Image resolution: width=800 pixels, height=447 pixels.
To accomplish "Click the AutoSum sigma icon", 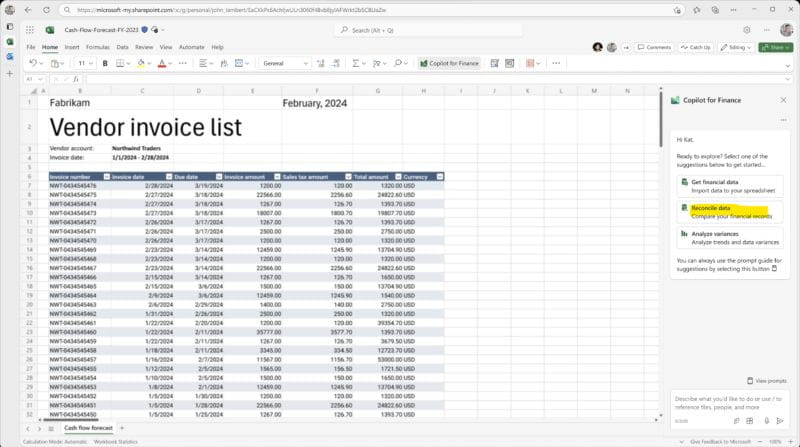I will coord(356,63).
